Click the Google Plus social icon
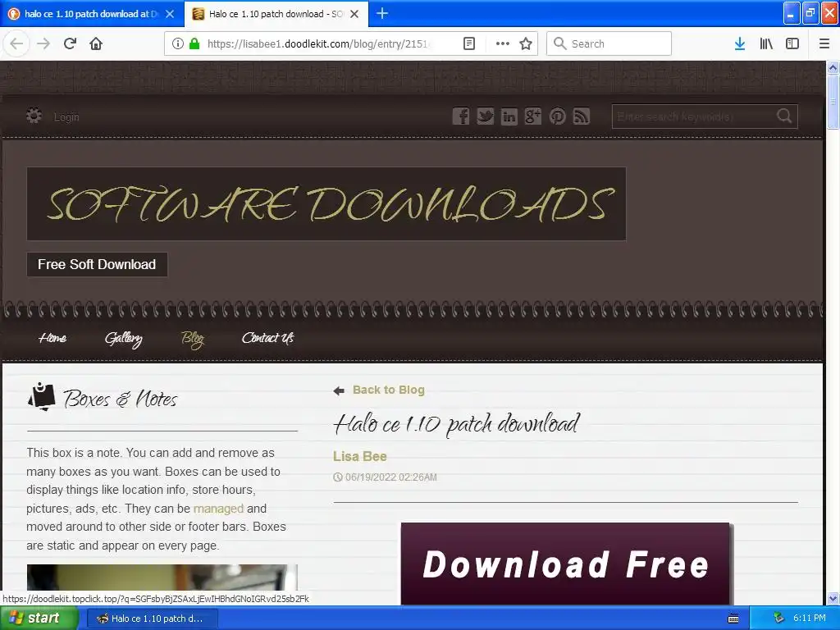Screen dimensions: 840x630 click(533, 116)
